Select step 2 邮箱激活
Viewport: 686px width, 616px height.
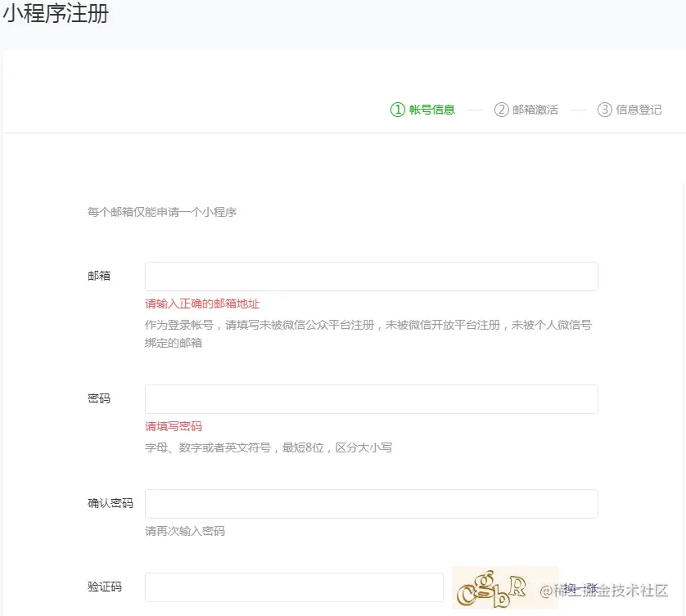tap(526, 110)
